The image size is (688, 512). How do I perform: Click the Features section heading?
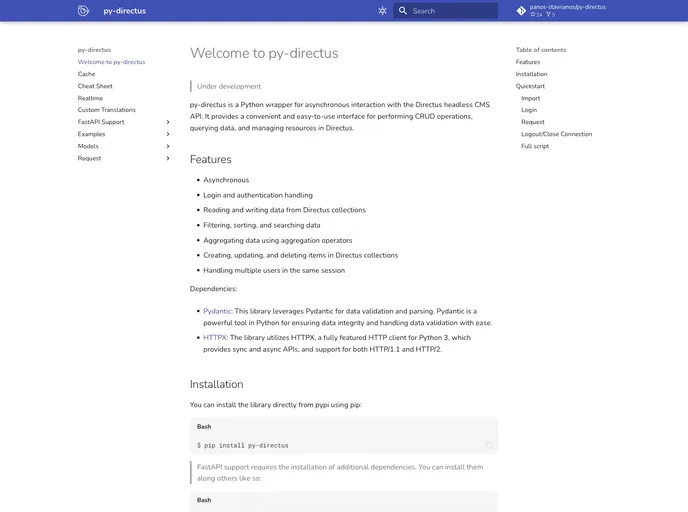coord(211,159)
